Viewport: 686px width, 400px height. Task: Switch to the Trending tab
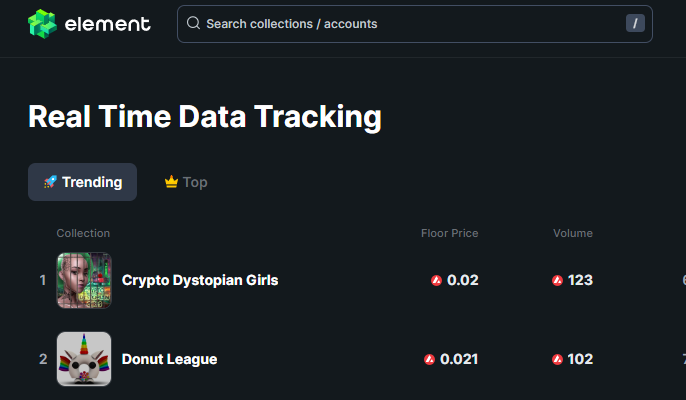(82, 182)
